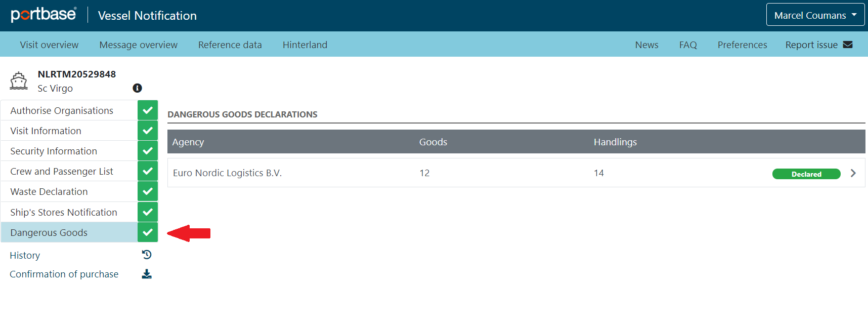Click the green Declared status badge
868x326 pixels.
806,174
